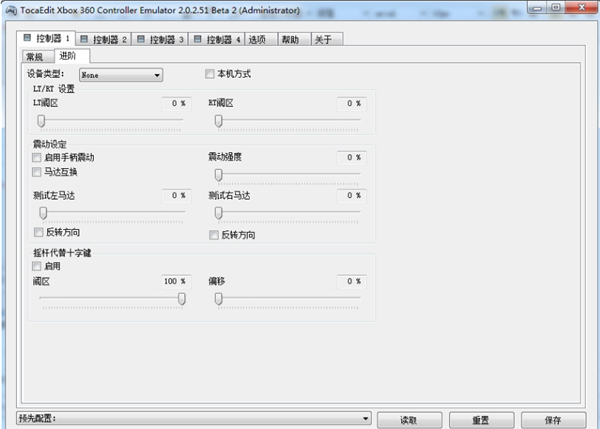This screenshot has height=429, width=600.
Task: Click the 重置 button
Action: point(481,420)
